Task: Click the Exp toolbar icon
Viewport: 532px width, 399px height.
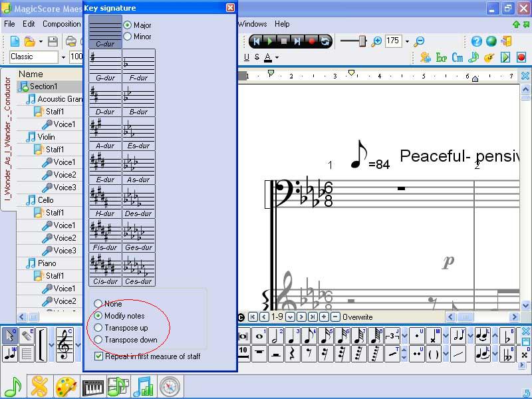Action: pyautogui.click(x=441, y=58)
